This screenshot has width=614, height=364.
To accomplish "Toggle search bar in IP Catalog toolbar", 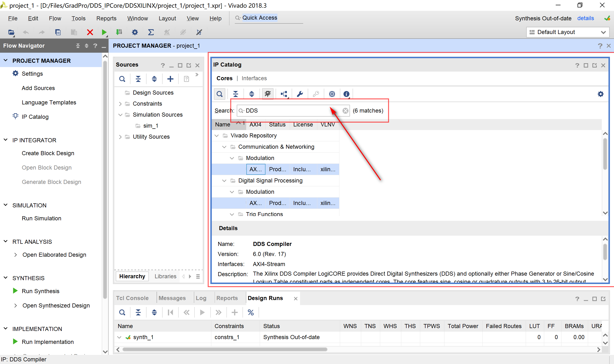I will (219, 94).
